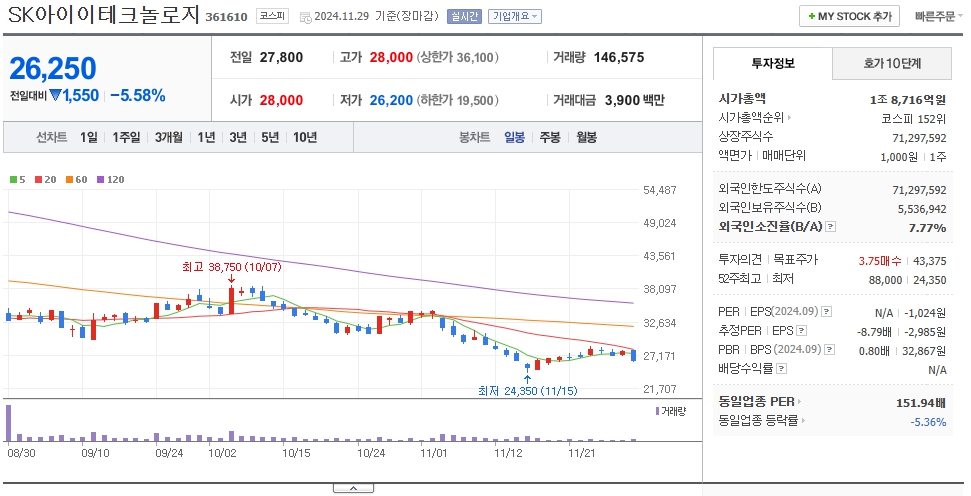Open help icon next to 추정PER EPS

click(801, 331)
